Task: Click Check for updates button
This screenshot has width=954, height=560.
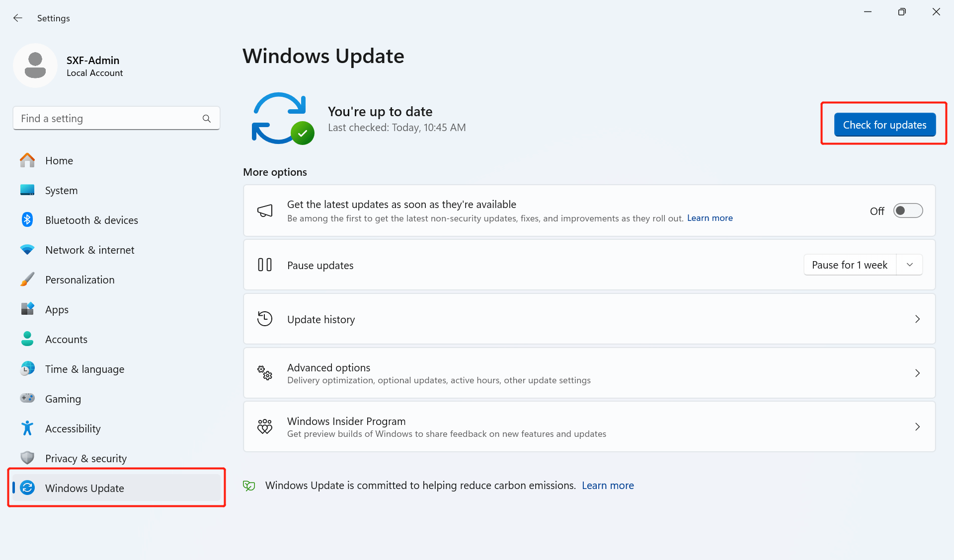Action: pyautogui.click(x=884, y=125)
